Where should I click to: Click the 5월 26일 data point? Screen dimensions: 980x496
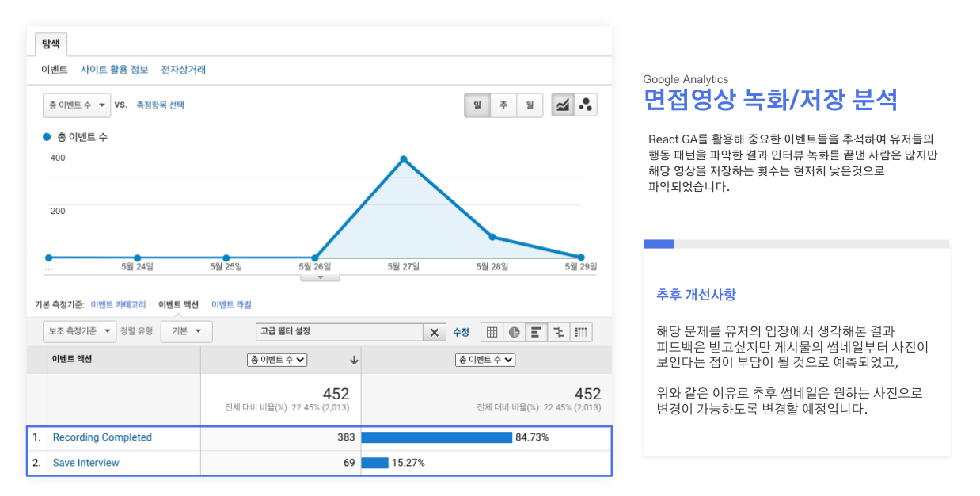pos(315,258)
